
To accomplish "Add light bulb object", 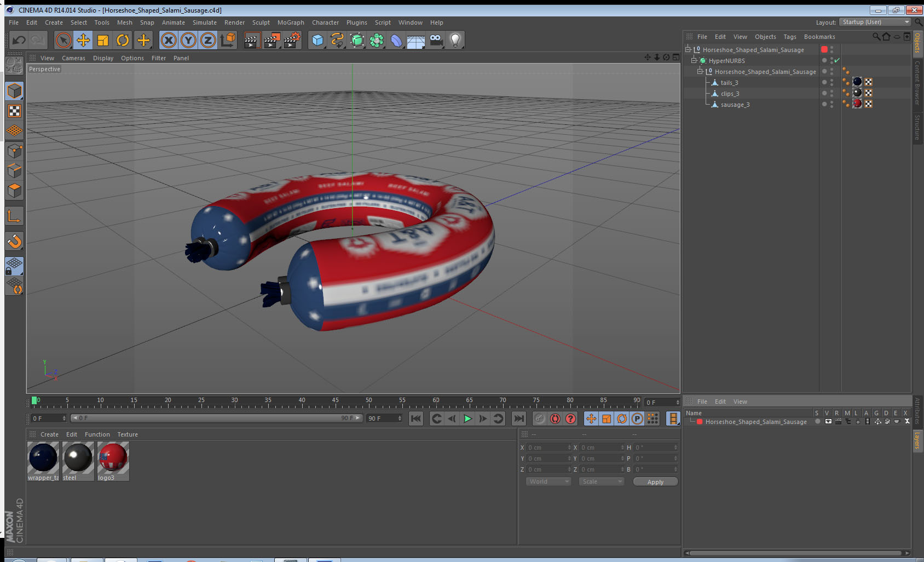I will 455,40.
